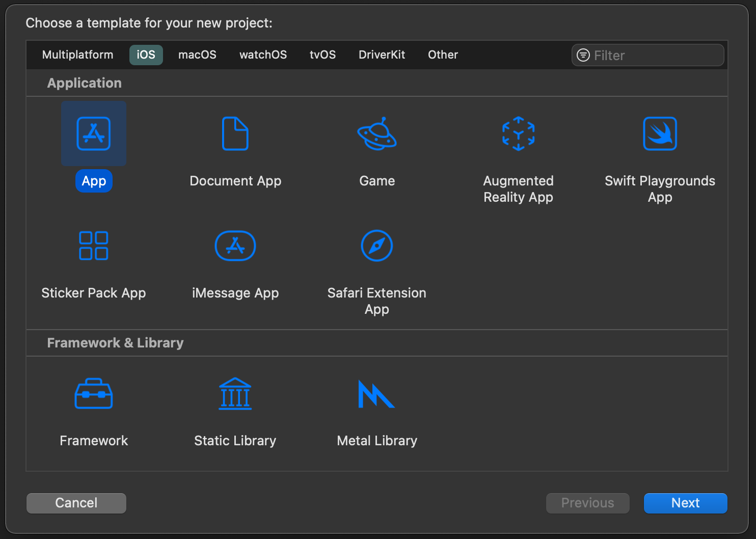Choose the Document App template icon

tap(235, 133)
